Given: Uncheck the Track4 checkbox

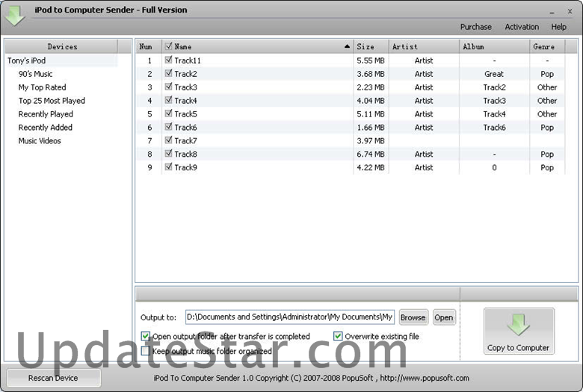Looking at the screenshot, I should 168,100.
